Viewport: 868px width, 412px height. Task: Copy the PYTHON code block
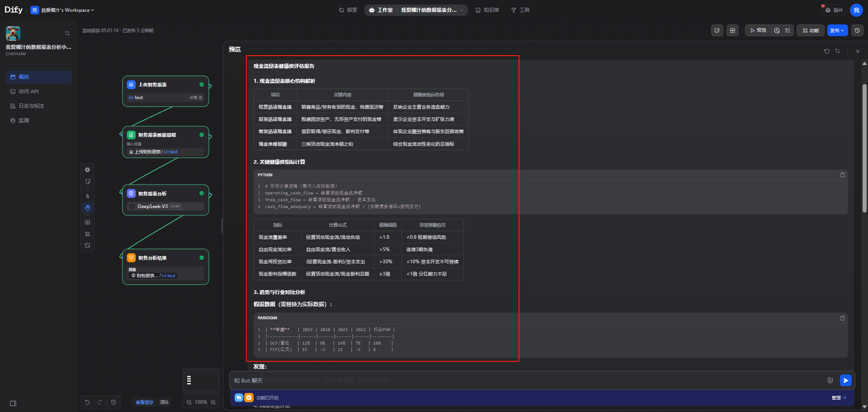pos(842,175)
